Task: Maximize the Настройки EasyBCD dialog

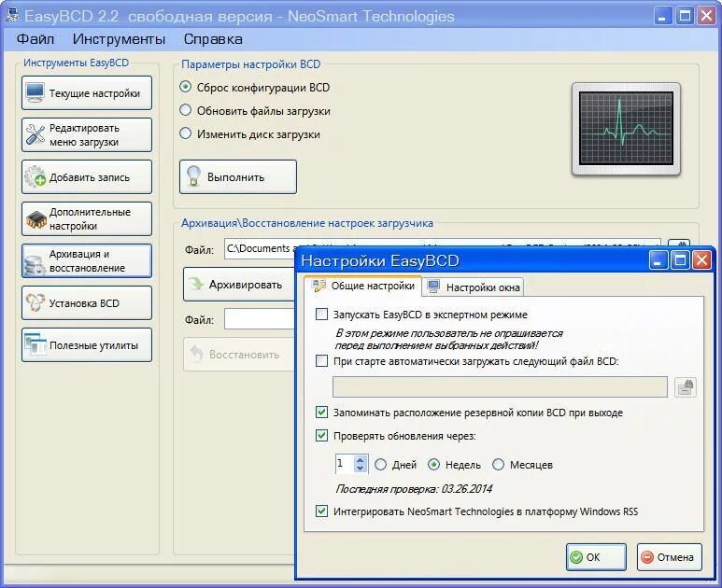Action: point(680,260)
